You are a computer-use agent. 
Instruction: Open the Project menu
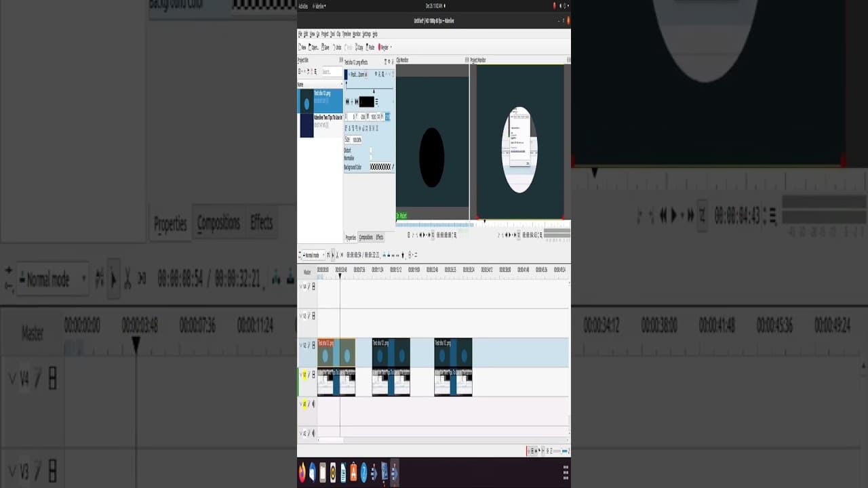(325, 34)
